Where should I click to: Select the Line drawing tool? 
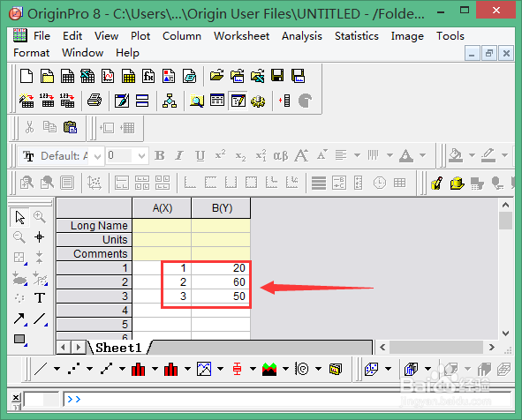click(39, 319)
